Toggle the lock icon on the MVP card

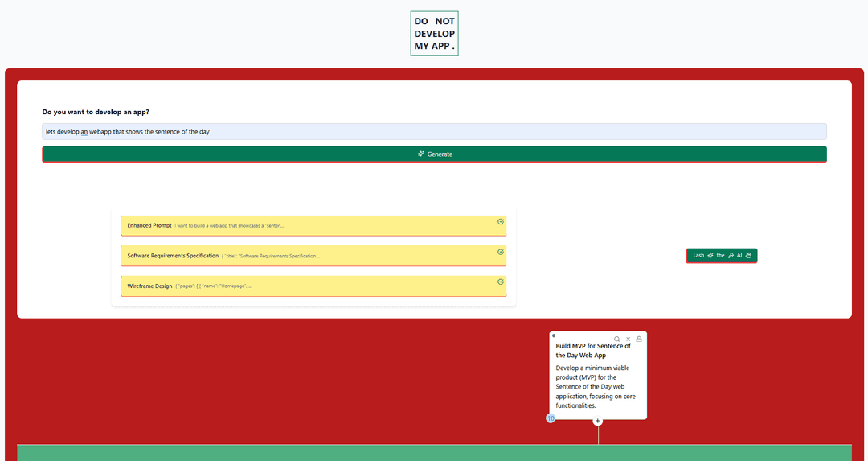pos(639,340)
